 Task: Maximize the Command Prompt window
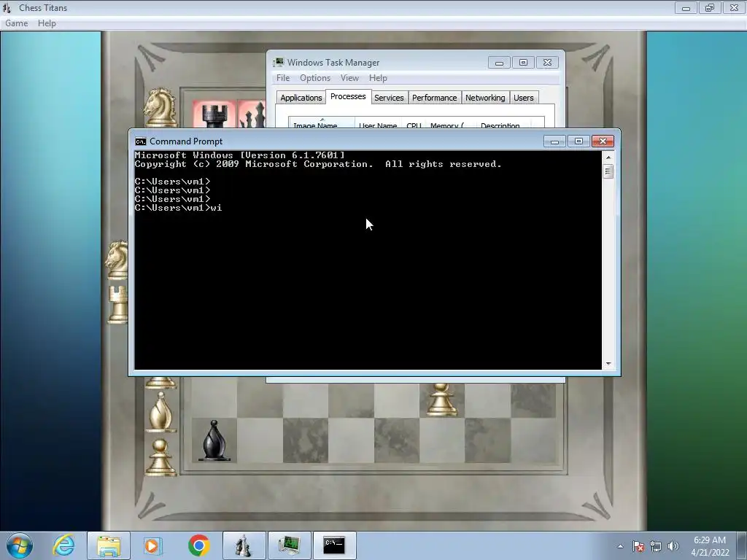pyautogui.click(x=578, y=141)
